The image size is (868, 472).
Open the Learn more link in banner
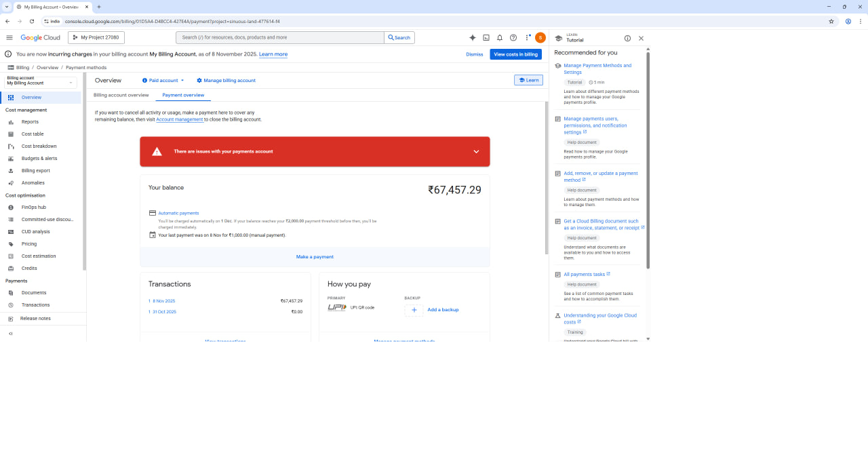[x=273, y=54]
